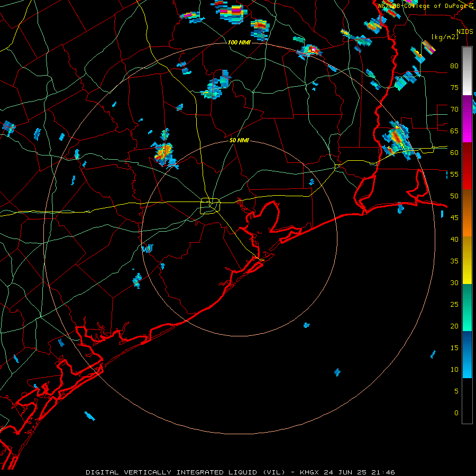
Task: Click the yellow highway loop at radar center
Action: point(210,206)
